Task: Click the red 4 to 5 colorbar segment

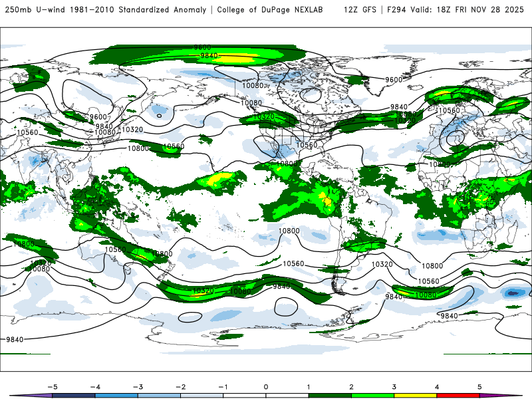Action: (x=458, y=396)
